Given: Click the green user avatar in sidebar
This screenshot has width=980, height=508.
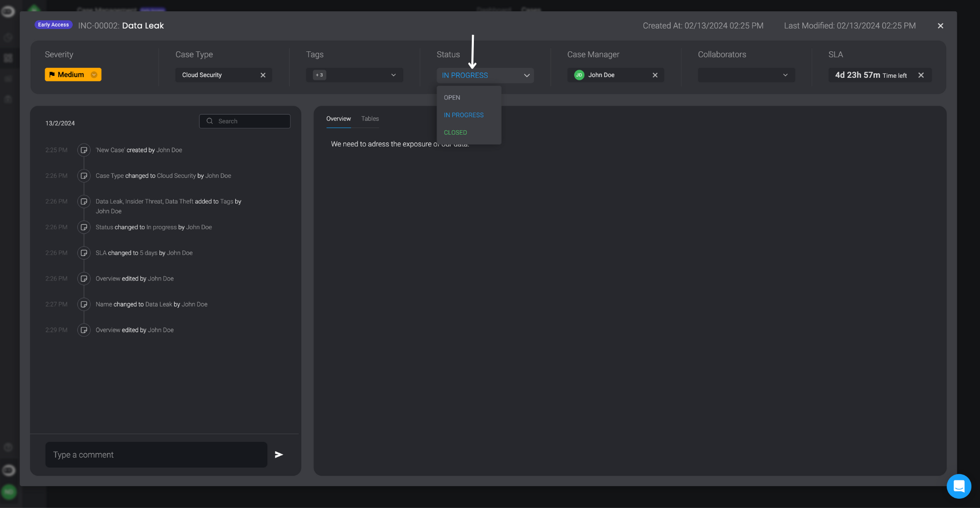Looking at the screenshot, I should pyautogui.click(x=9, y=492).
